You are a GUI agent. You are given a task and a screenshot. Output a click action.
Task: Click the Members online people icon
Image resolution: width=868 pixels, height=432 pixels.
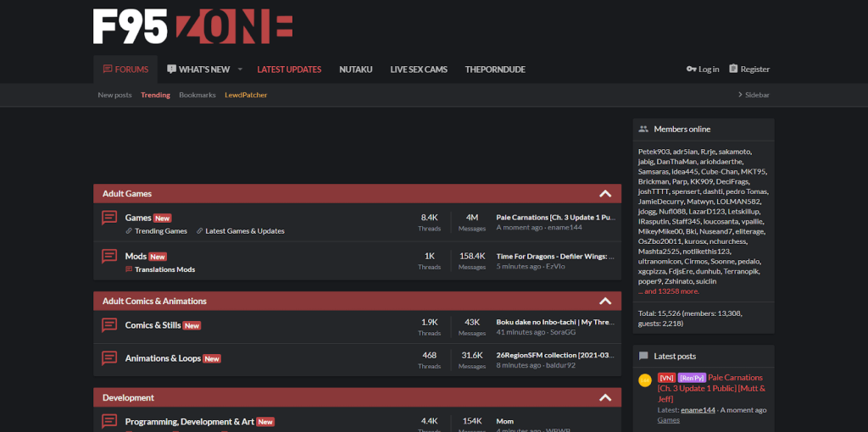click(x=643, y=130)
